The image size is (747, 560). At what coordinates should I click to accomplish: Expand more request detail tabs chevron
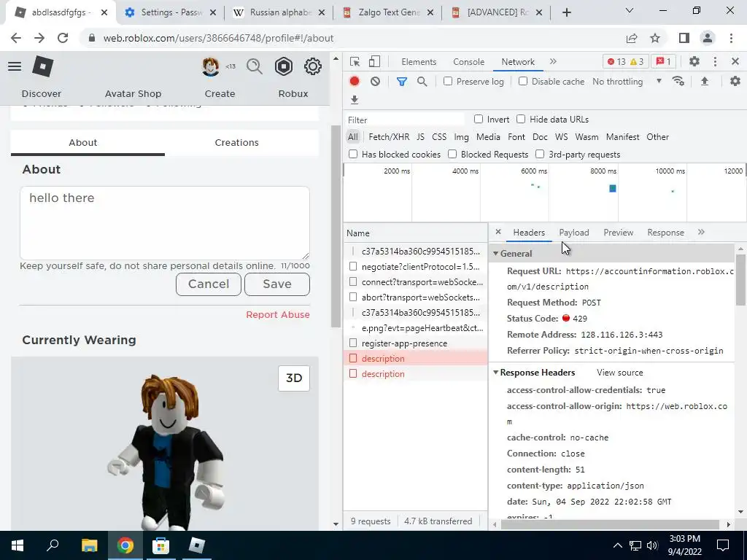coord(701,232)
